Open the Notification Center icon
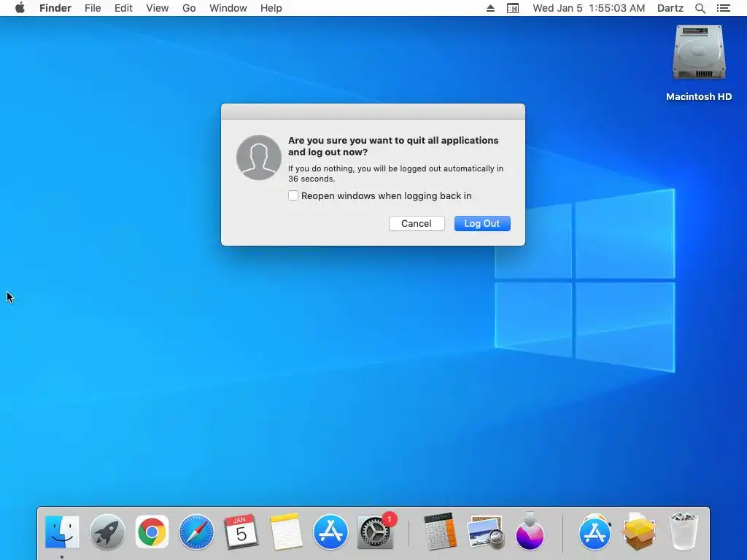 point(724,8)
